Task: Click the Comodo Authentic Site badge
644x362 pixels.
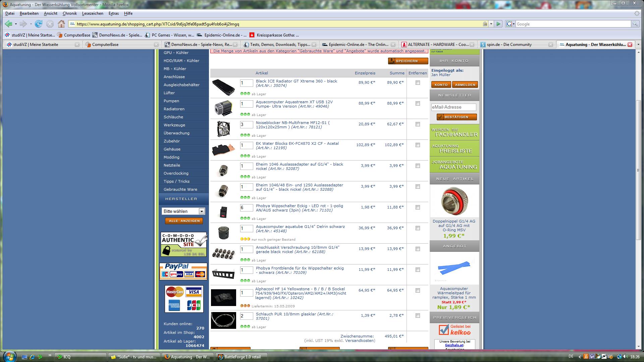Action: coord(183,244)
